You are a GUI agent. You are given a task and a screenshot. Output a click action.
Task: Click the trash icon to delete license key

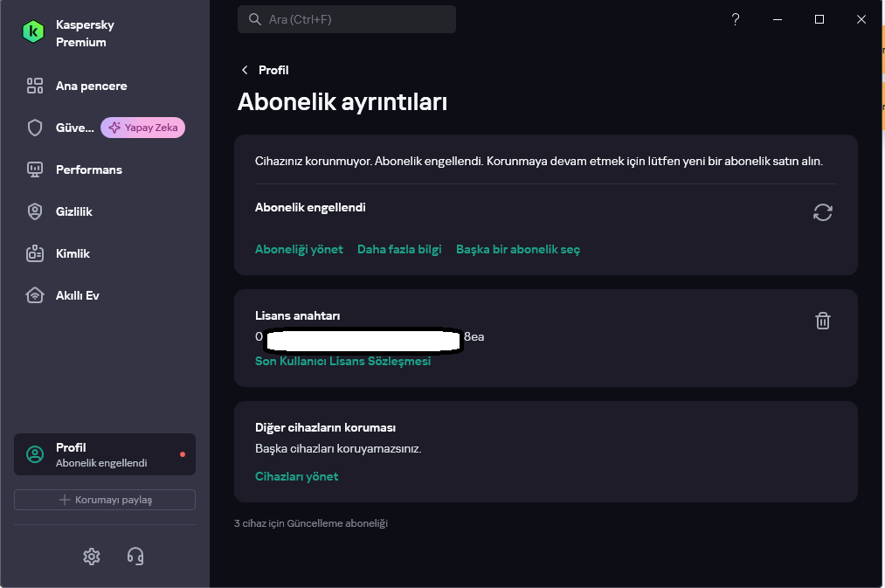click(x=822, y=321)
